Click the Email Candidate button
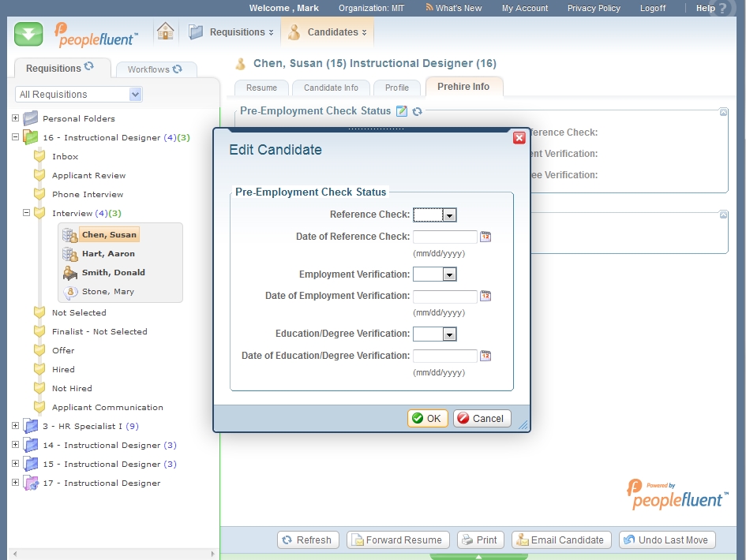 (x=561, y=540)
